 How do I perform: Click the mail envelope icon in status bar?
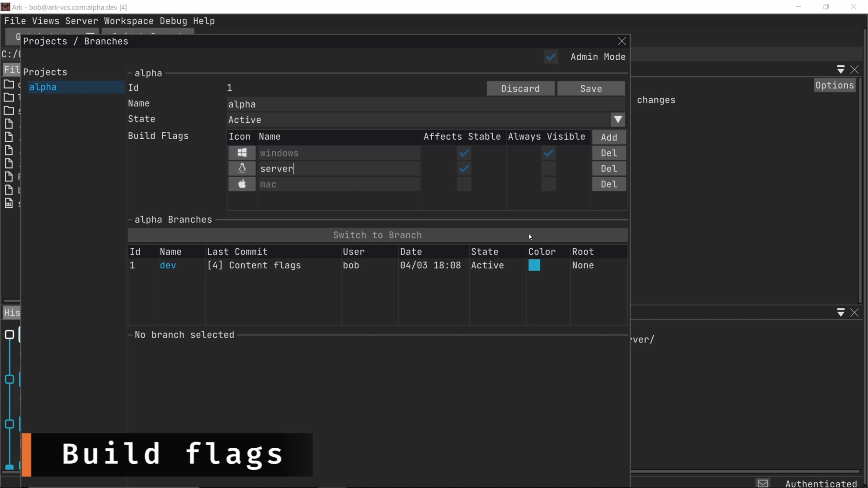click(763, 483)
